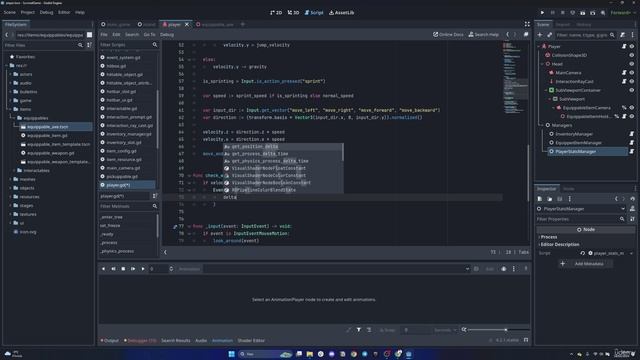Toggle visibility of InteractionRayCast node
Viewport: 640px width, 360px height.
point(632,82)
